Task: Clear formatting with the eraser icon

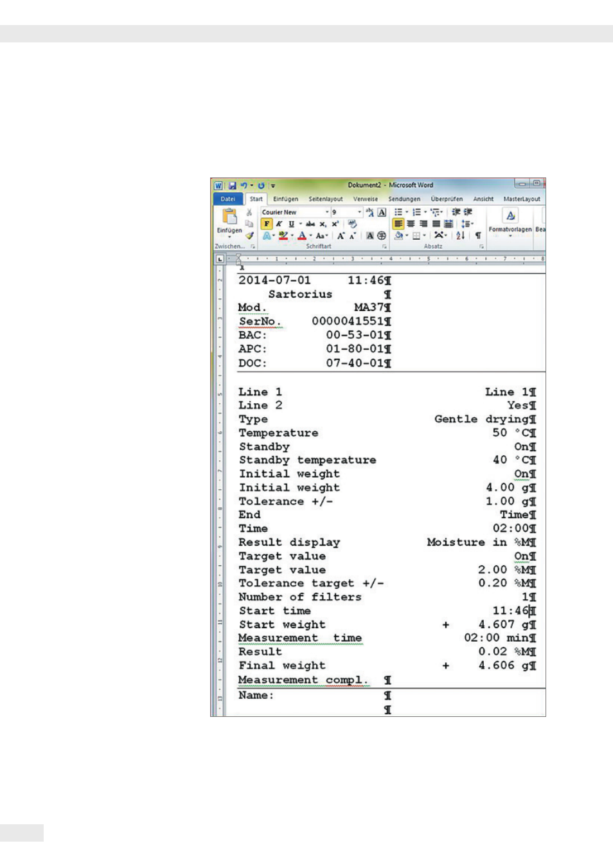Action: click(352, 224)
